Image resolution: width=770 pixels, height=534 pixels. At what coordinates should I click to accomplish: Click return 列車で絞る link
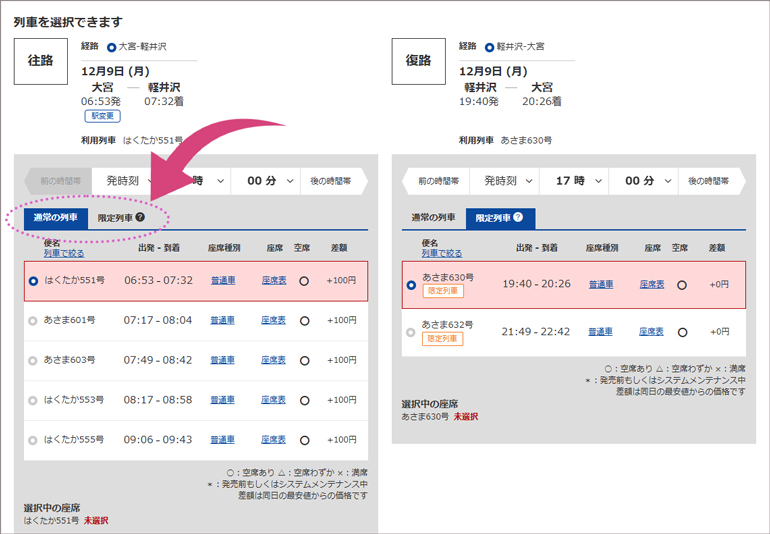point(442,253)
